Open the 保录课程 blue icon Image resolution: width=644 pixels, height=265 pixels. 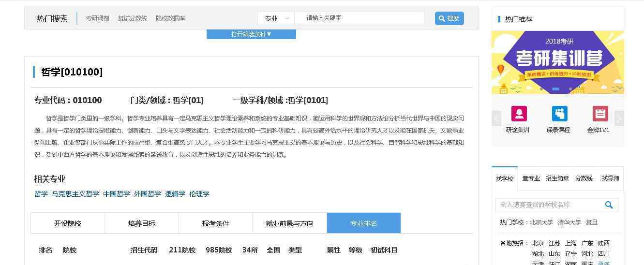click(x=559, y=114)
